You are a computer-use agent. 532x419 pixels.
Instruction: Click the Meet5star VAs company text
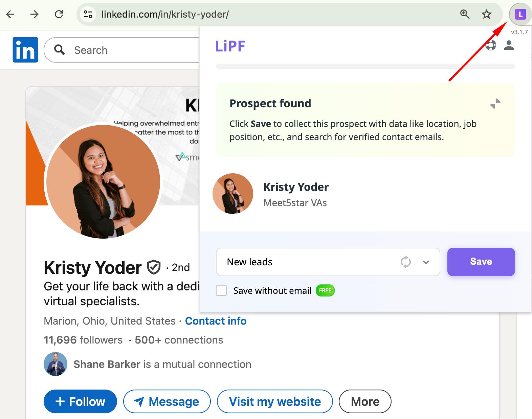(295, 203)
